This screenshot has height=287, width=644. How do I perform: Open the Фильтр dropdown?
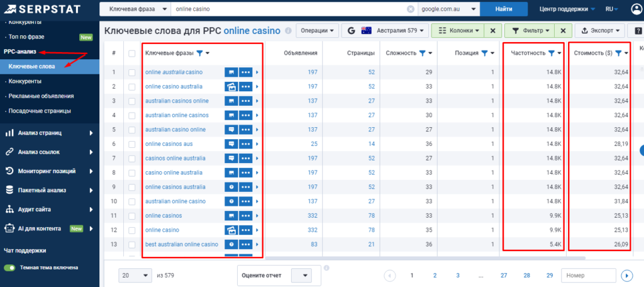tap(530, 31)
